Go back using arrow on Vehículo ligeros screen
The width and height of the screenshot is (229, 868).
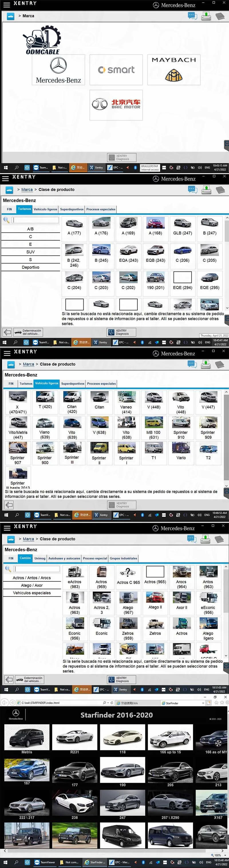pos(9,504)
